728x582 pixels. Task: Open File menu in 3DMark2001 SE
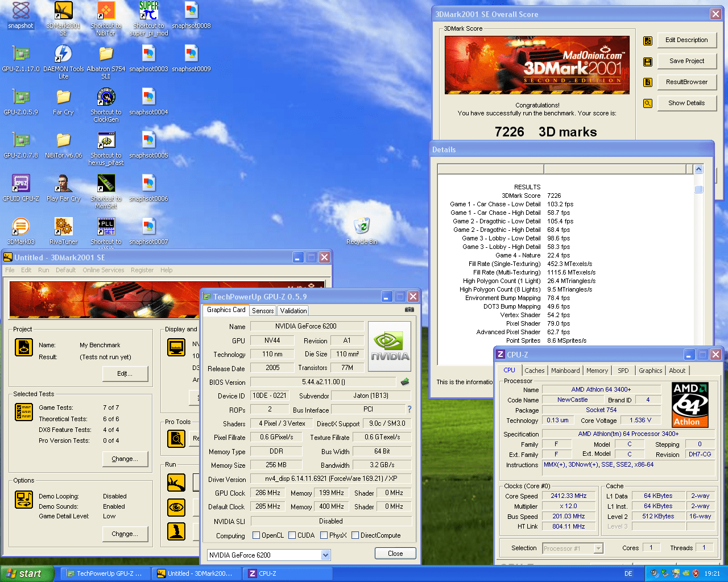pos(10,270)
